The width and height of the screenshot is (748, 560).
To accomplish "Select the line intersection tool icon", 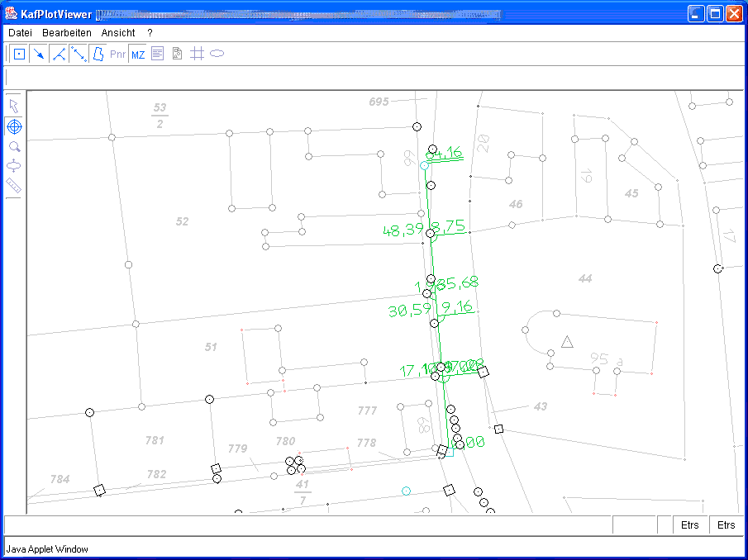I will coord(58,55).
